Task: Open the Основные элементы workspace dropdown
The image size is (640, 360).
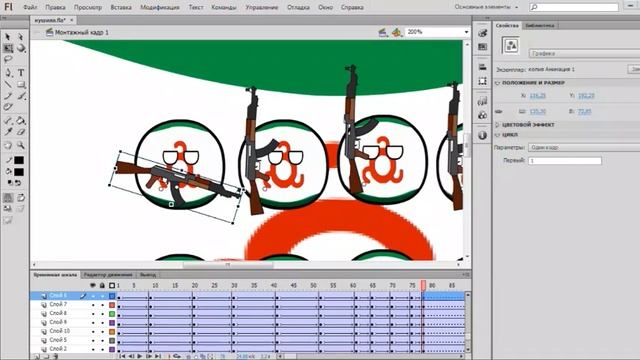Action: click(486, 7)
